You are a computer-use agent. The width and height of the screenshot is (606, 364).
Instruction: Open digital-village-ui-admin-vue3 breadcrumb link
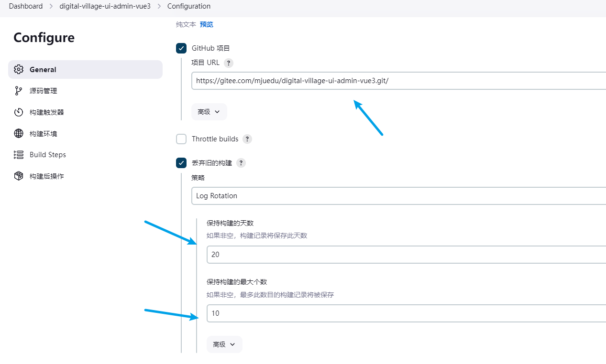click(108, 6)
